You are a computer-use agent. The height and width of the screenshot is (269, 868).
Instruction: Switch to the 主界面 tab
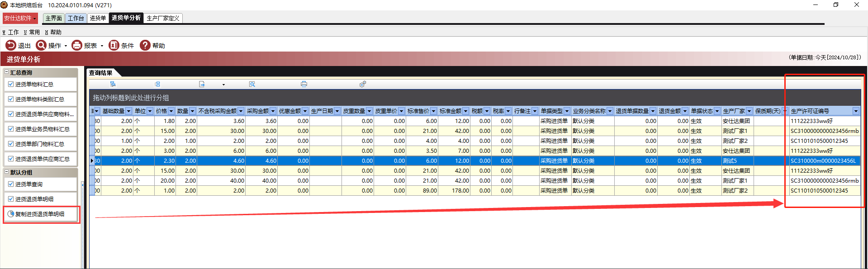(54, 18)
